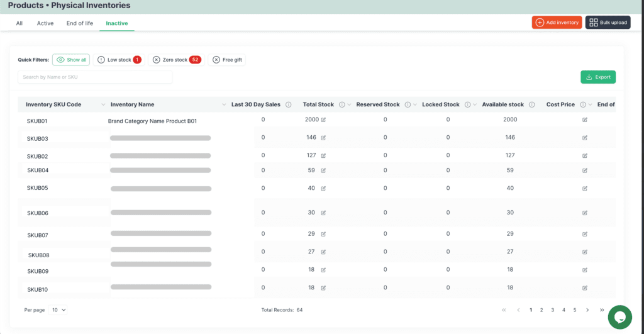Edit total stock of SKUB08
Image resolution: width=644 pixels, height=334 pixels.
click(323, 252)
